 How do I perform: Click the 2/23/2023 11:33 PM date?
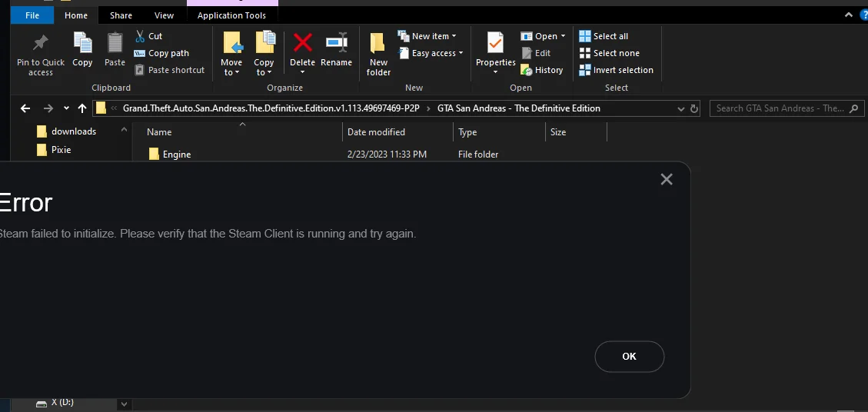pyautogui.click(x=387, y=154)
